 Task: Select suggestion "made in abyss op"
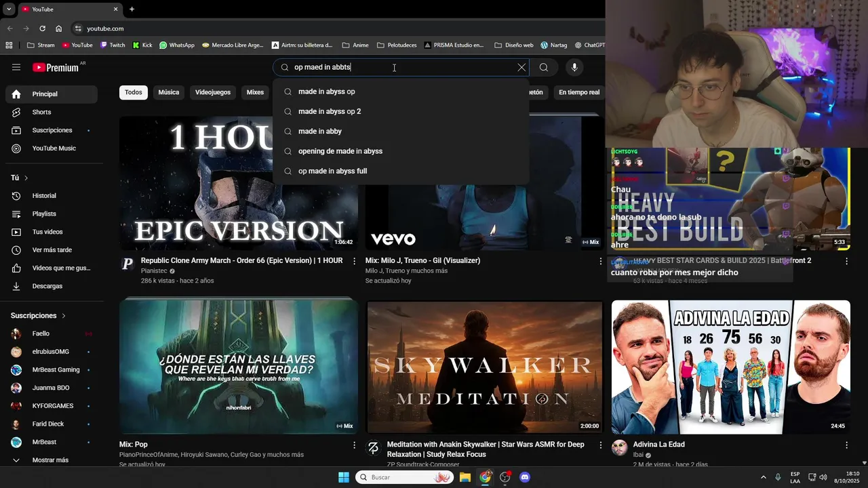(401, 91)
